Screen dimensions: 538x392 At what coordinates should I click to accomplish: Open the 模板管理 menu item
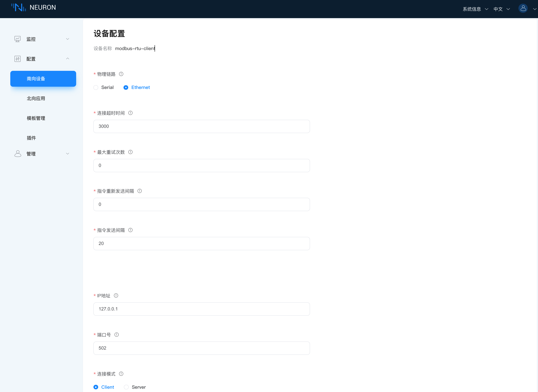[36, 118]
